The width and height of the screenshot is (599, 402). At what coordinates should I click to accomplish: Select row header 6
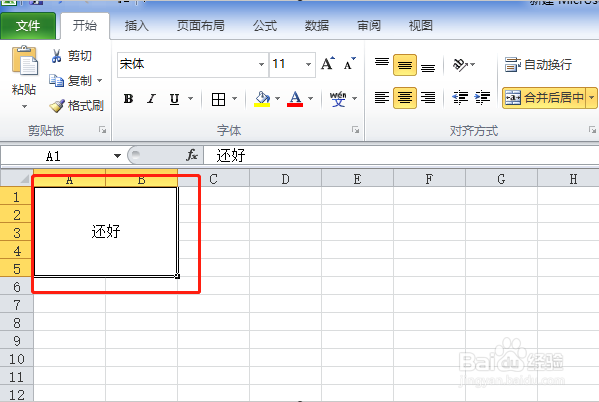pos(16,287)
